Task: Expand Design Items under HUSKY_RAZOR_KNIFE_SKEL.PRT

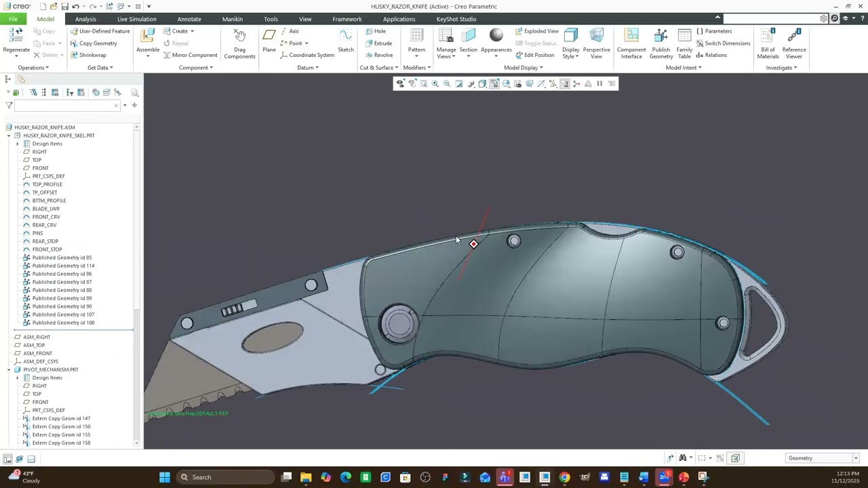Action: click(x=18, y=144)
